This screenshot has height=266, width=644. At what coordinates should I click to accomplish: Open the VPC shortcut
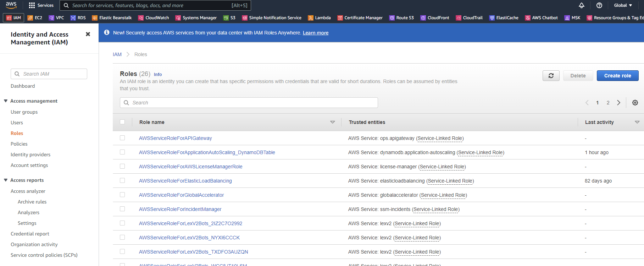tap(56, 18)
